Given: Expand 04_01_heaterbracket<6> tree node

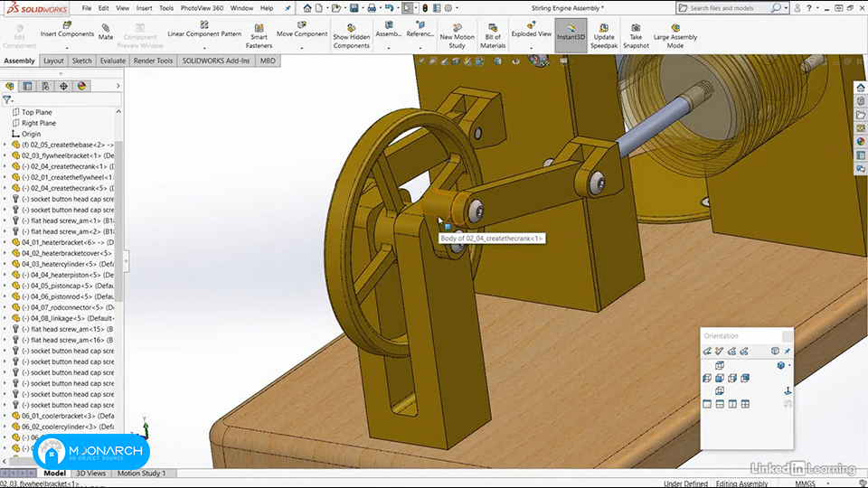Looking at the screenshot, I should pos(5,242).
